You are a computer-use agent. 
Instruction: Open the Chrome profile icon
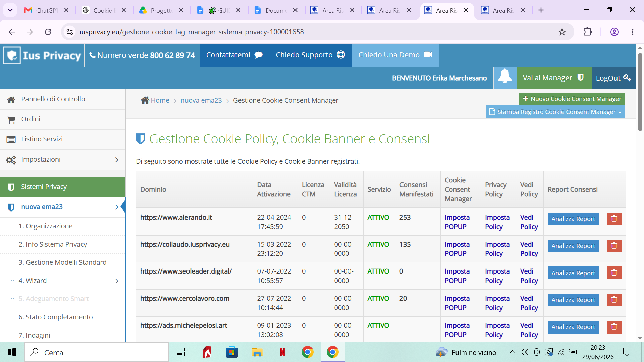point(614,32)
